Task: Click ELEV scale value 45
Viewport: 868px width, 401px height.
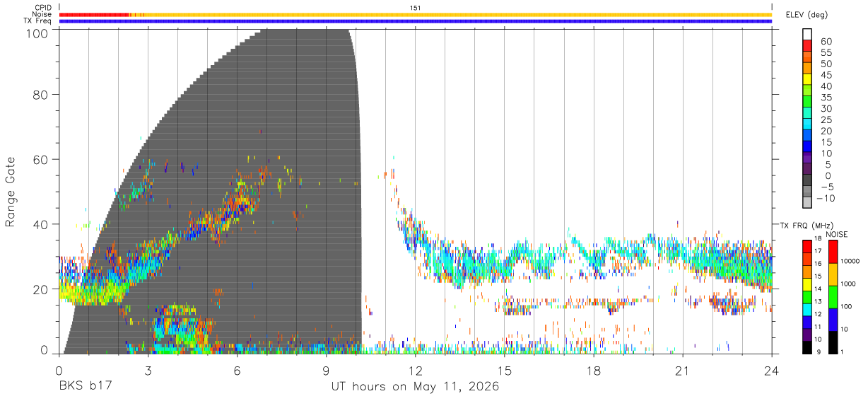Action: [826, 75]
